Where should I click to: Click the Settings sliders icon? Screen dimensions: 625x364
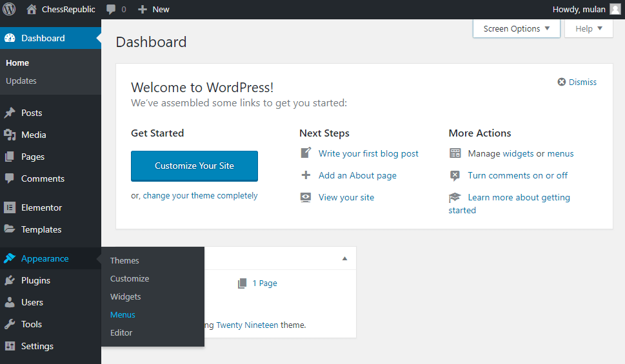(x=10, y=346)
